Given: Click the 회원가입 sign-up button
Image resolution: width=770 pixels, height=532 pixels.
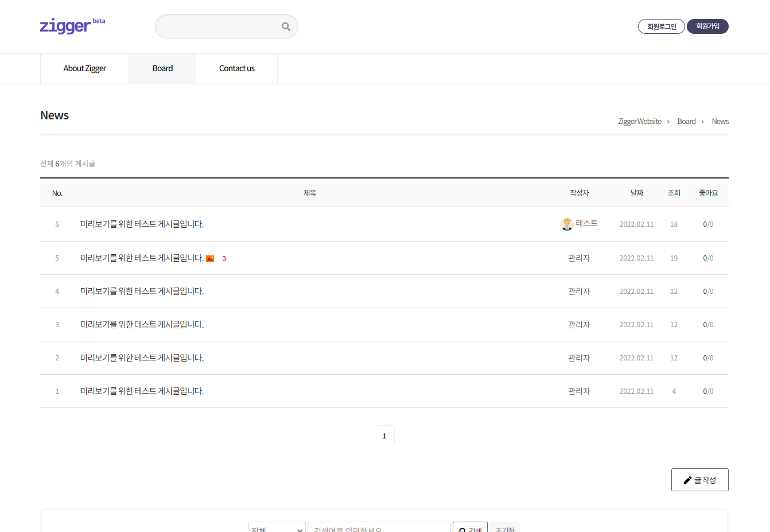Looking at the screenshot, I should pyautogui.click(x=707, y=26).
